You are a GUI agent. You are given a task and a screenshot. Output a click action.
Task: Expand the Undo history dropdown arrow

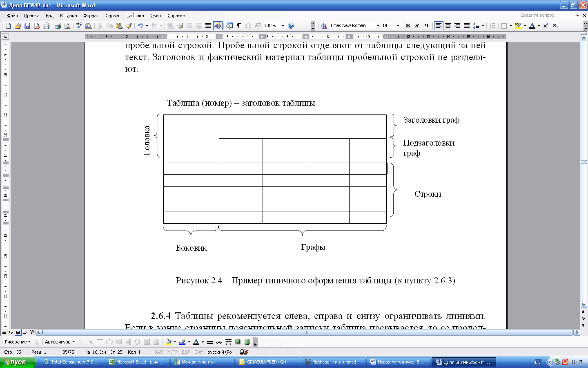(x=147, y=26)
